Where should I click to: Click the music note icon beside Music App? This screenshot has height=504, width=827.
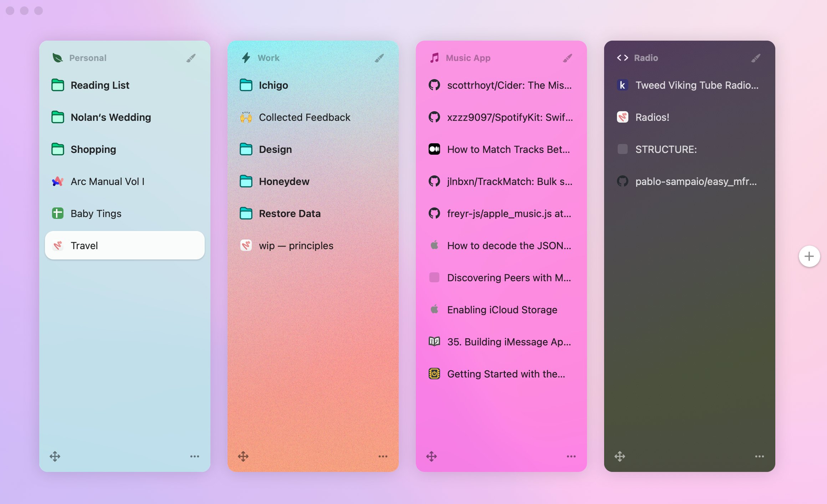pos(434,57)
